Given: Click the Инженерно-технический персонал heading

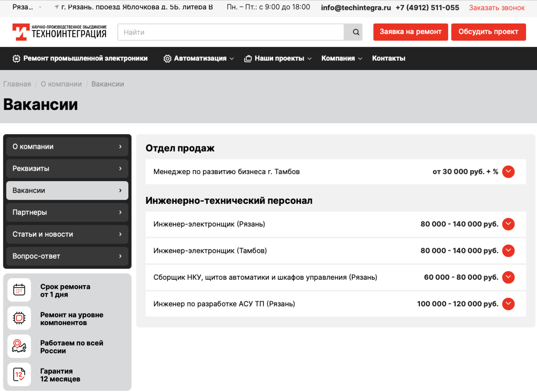Looking at the screenshot, I should click(x=229, y=201).
